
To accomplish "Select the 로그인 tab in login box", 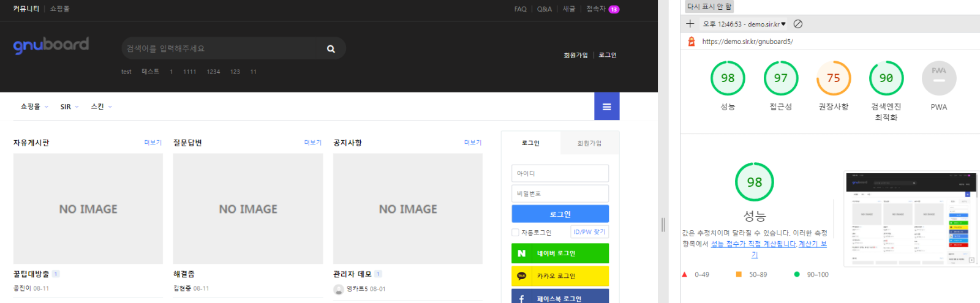I will 530,143.
